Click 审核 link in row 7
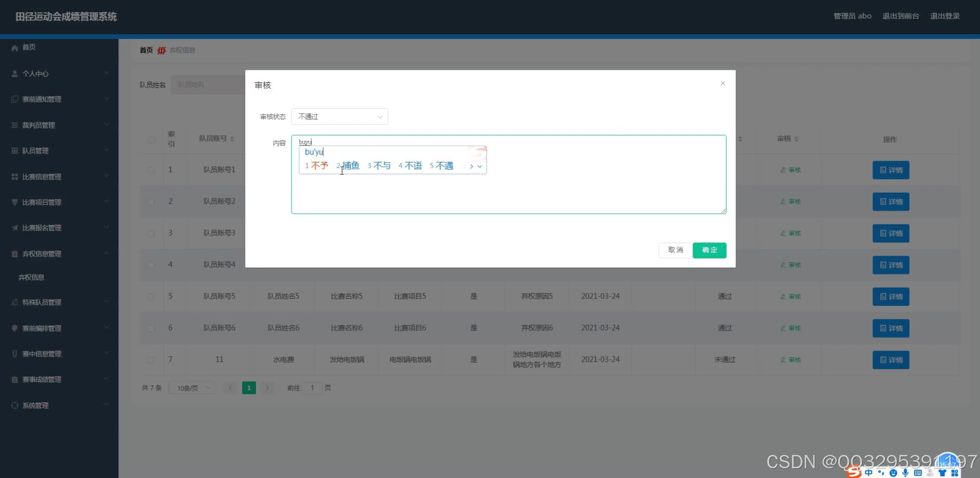 point(790,360)
